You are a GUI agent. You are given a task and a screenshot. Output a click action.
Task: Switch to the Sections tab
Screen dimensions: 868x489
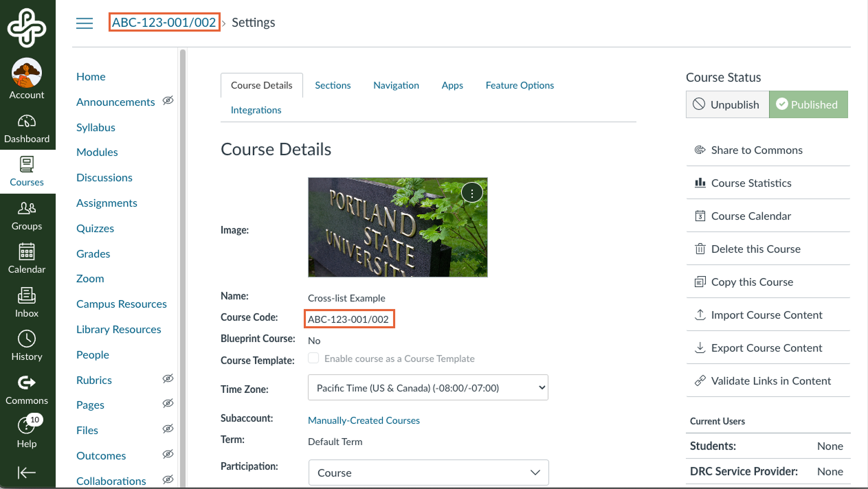coord(333,84)
